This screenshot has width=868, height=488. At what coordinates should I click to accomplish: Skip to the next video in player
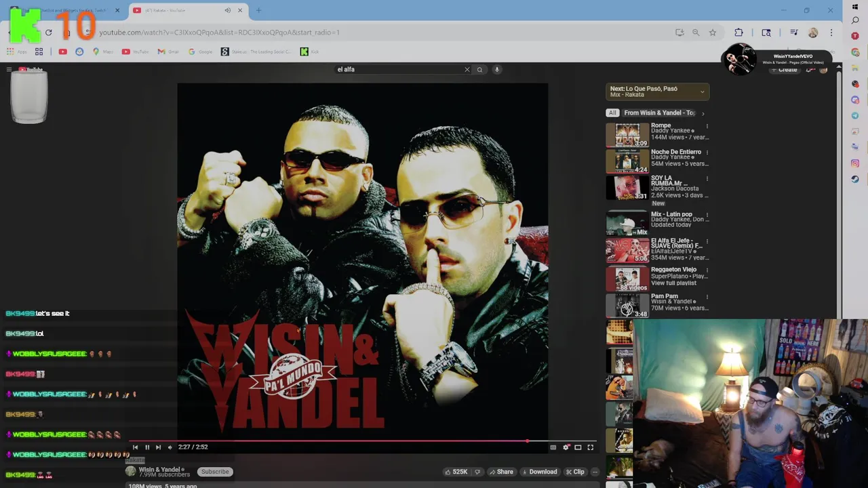coord(158,447)
